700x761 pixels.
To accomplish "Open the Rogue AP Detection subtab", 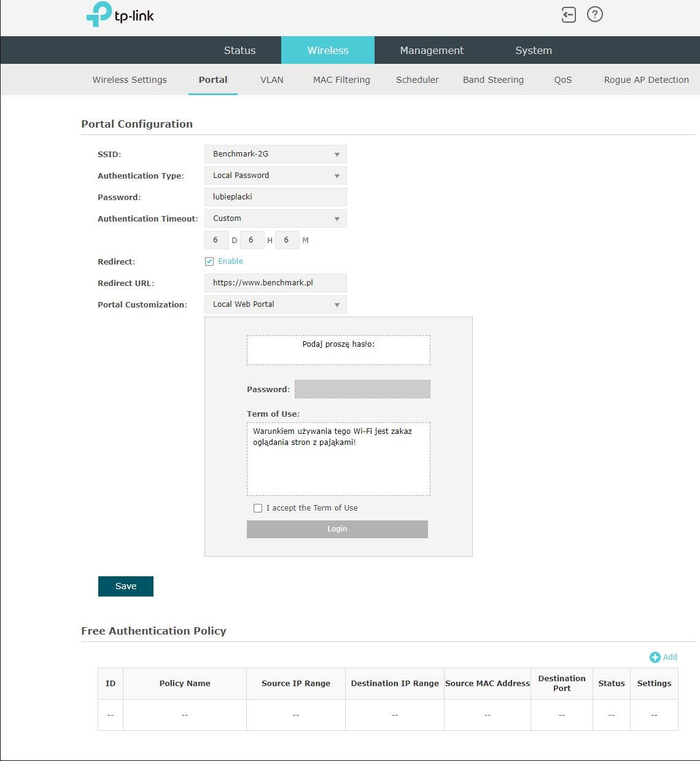I will [x=647, y=80].
